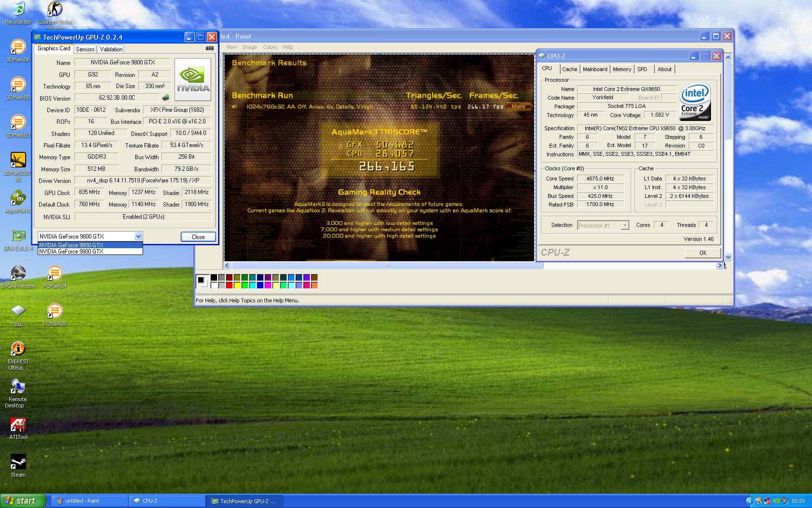The width and height of the screenshot is (812, 508).
Task: Click Paint vertical scrollbar down arrow
Action: (x=728, y=257)
